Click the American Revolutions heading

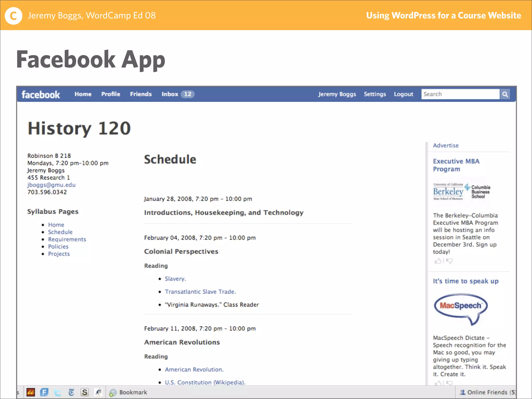(182, 342)
